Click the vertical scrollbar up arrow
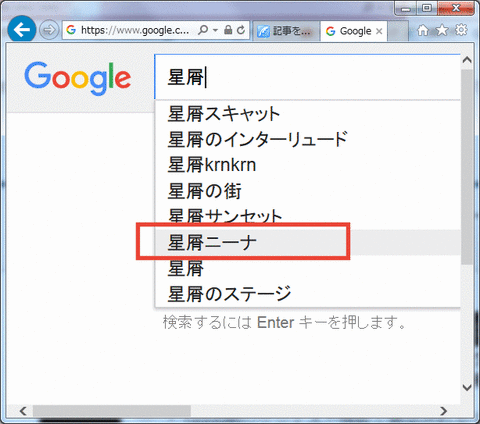480x424 pixels. [x=467, y=60]
